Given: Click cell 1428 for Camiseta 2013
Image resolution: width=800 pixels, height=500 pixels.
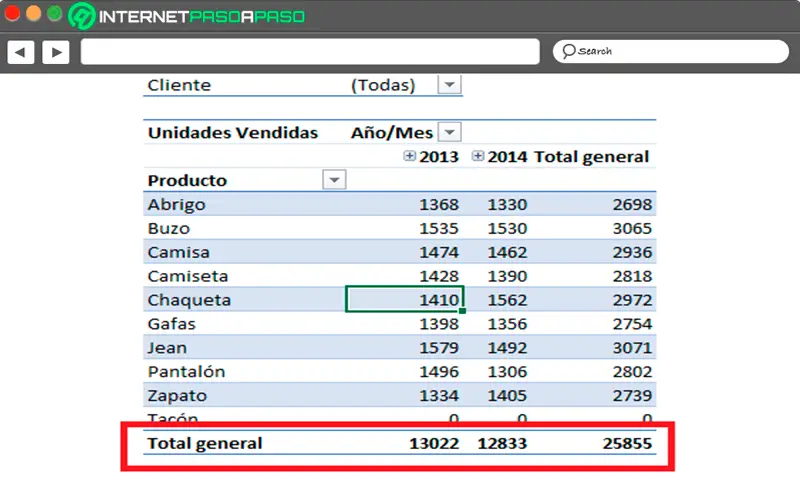Looking at the screenshot, I should [x=439, y=276].
